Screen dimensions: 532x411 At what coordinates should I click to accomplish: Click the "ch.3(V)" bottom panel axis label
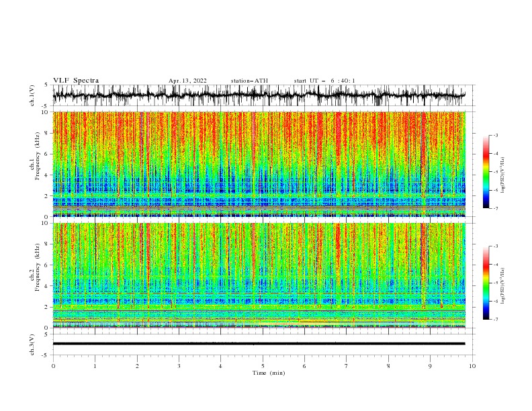click(x=32, y=345)
